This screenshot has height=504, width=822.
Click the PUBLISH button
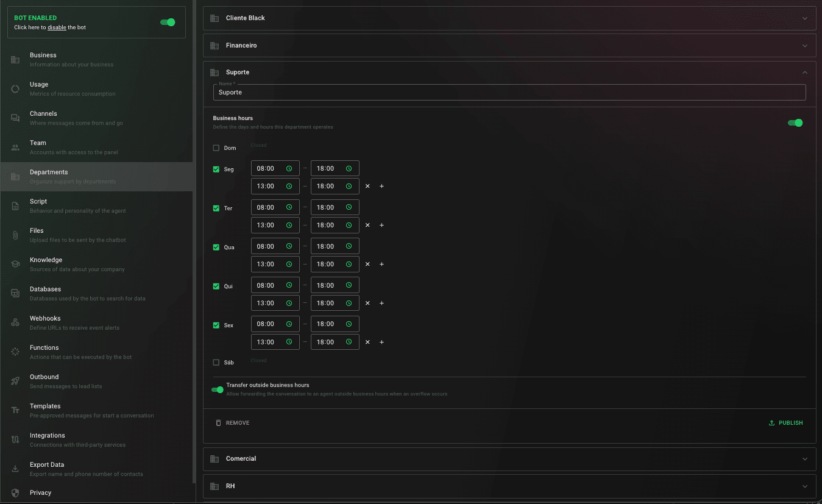(786, 423)
